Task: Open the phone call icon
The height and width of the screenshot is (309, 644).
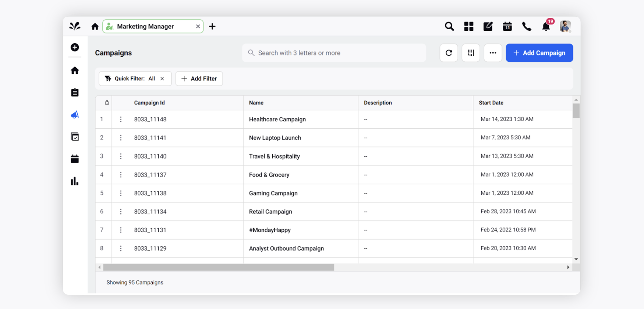Action: click(526, 26)
